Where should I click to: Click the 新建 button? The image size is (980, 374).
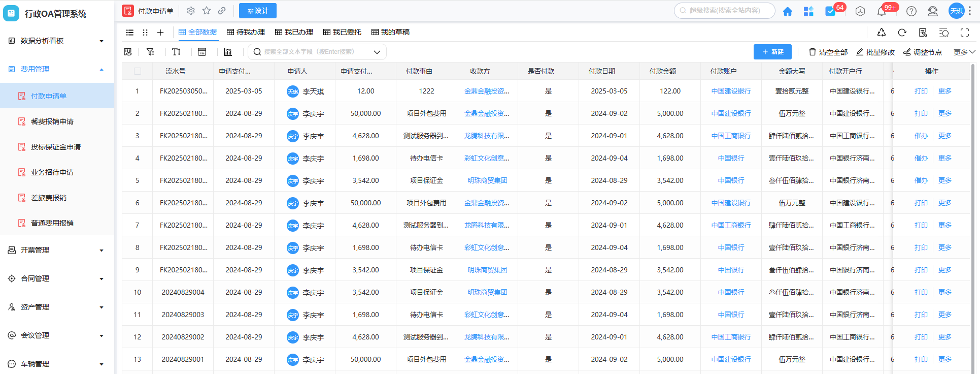click(772, 52)
